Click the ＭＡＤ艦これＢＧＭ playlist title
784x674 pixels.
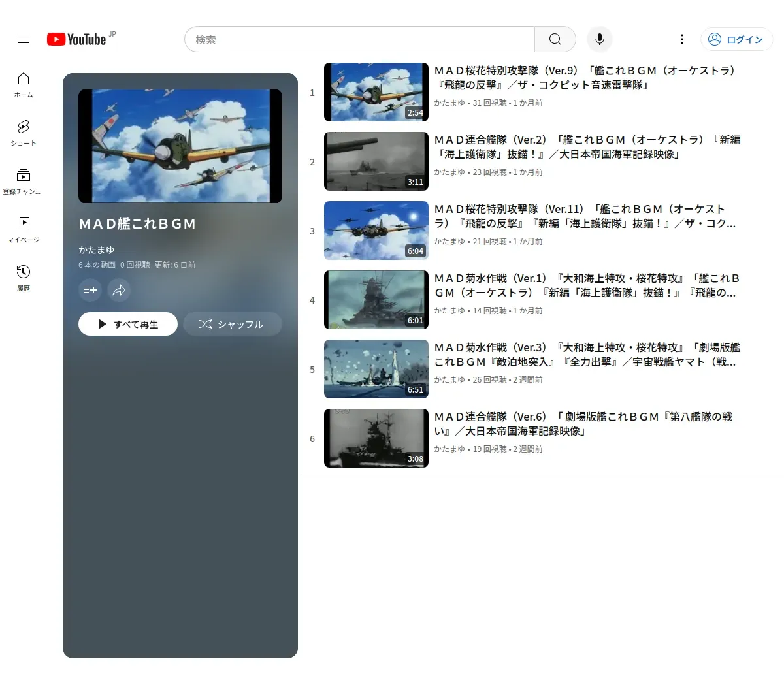click(137, 224)
